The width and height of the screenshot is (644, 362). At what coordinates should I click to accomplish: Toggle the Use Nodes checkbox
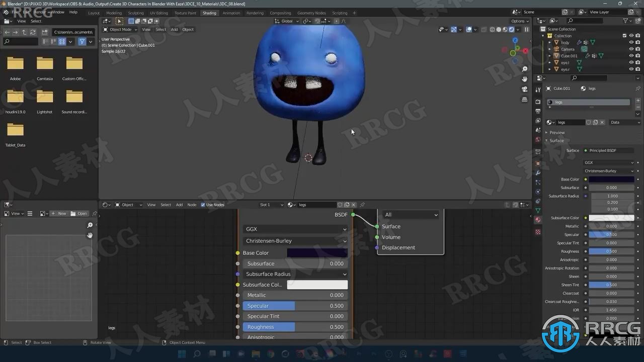203,205
